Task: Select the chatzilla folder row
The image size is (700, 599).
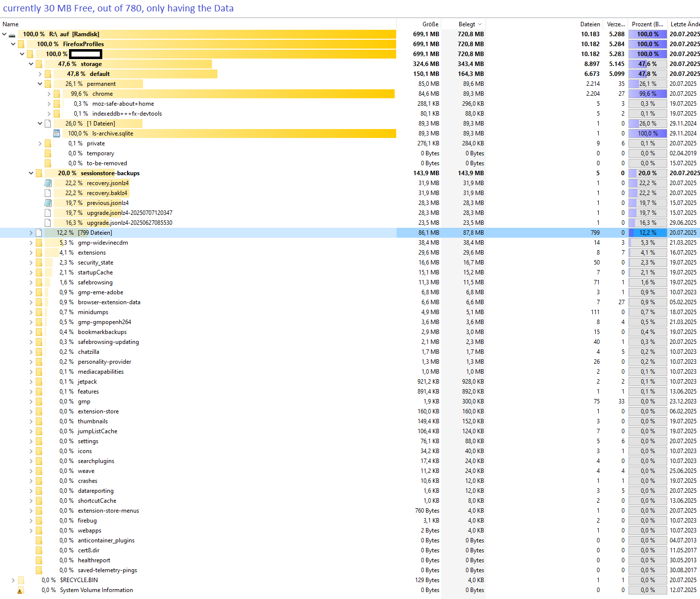Action: coord(350,352)
